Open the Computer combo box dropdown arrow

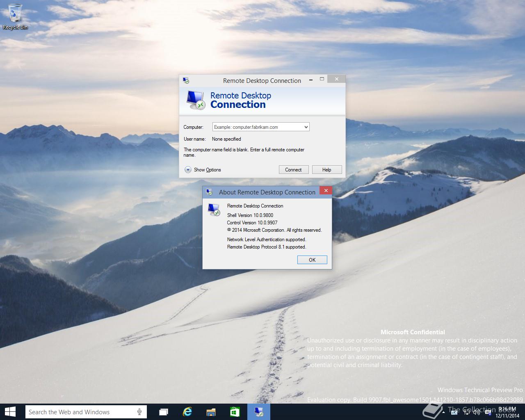coord(306,127)
